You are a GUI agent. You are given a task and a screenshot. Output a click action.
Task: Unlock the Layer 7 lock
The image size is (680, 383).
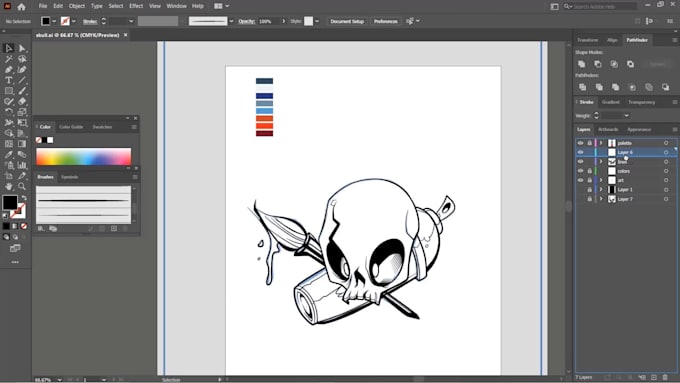pos(589,199)
